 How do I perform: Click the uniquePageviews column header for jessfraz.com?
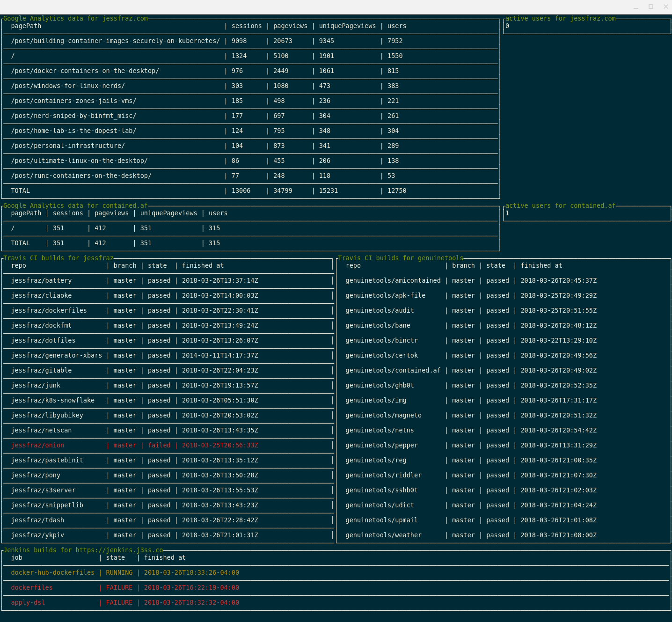click(347, 26)
